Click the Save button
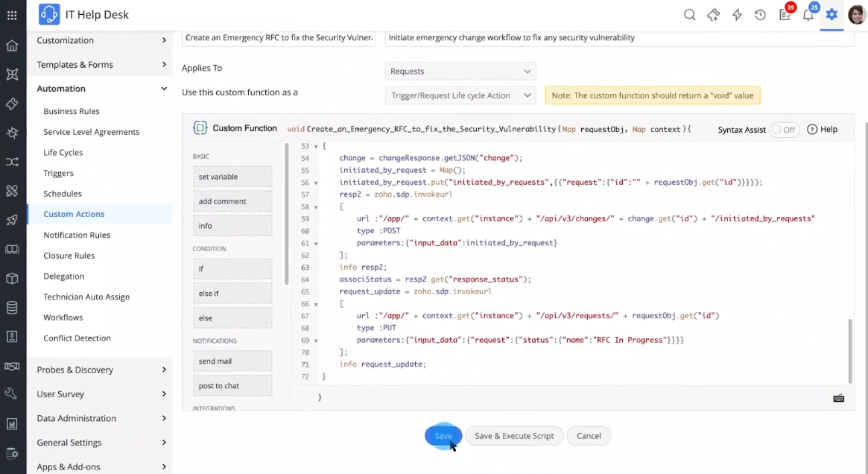Viewport: 868px width, 474px height. click(443, 436)
